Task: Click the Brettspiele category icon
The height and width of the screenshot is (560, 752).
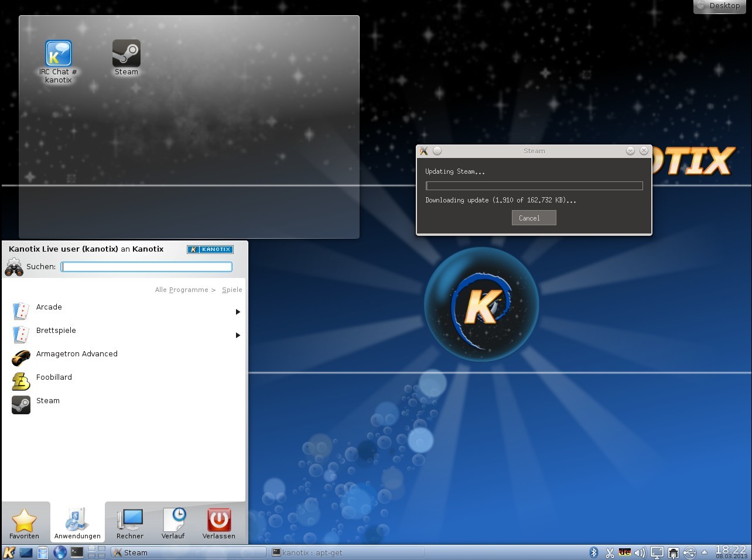Action: pyautogui.click(x=21, y=334)
